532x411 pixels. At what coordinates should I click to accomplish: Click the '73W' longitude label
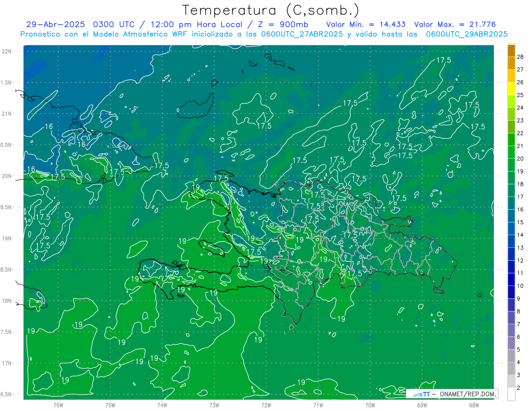click(x=214, y=405)
